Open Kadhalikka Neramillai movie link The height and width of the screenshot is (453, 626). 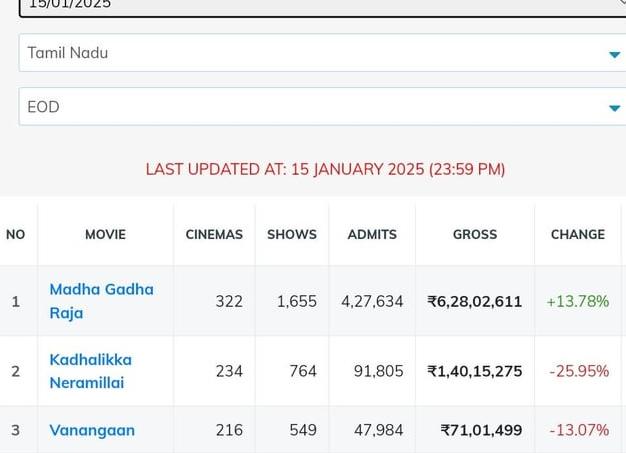(91, 371)
